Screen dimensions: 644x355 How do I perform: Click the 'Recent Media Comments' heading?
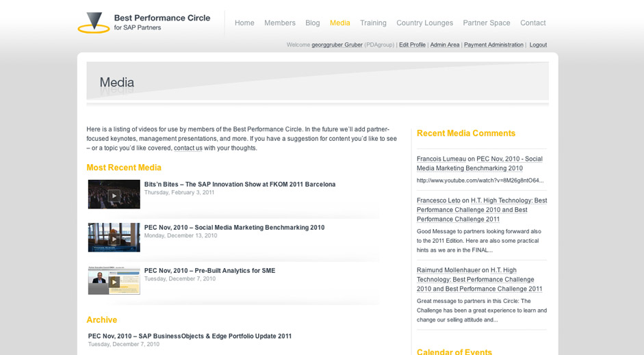(466, 133)
